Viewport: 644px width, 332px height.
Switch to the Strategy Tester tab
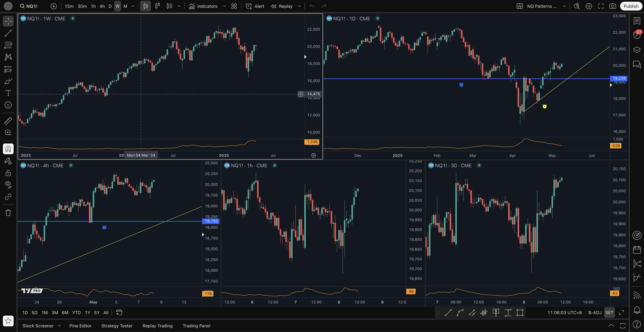[x=117, y=326]
